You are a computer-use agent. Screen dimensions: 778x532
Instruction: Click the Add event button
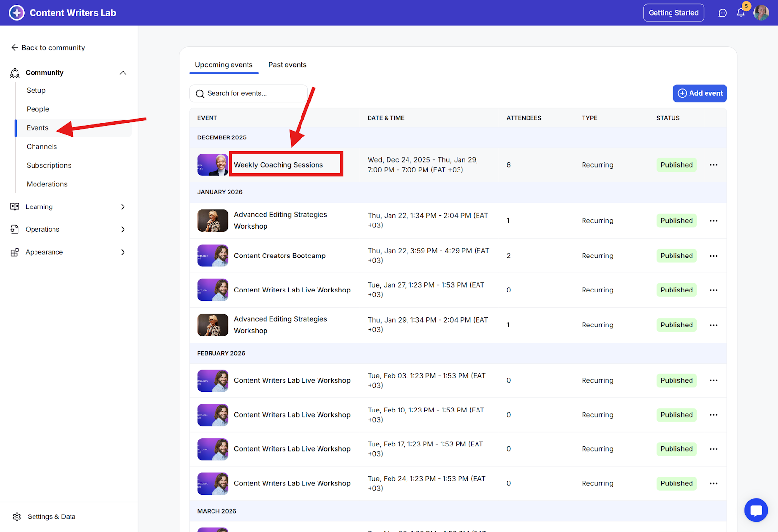click(x=700, y=93)
